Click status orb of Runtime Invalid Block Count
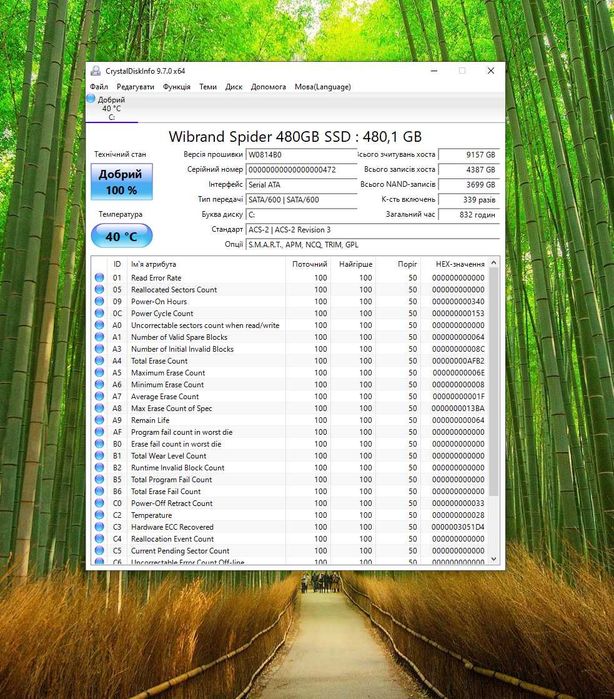Screen dimensions: 614x699 (x=99, y=468)
